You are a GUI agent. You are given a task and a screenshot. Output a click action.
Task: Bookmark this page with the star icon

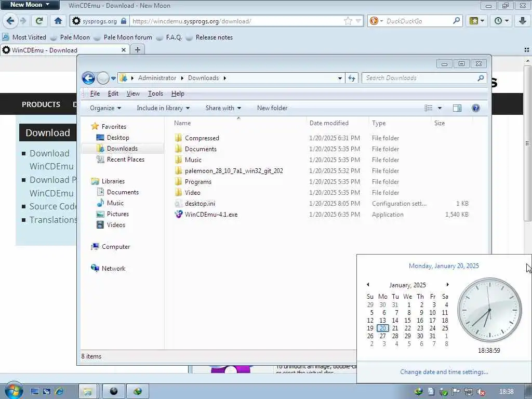(348, 21)
